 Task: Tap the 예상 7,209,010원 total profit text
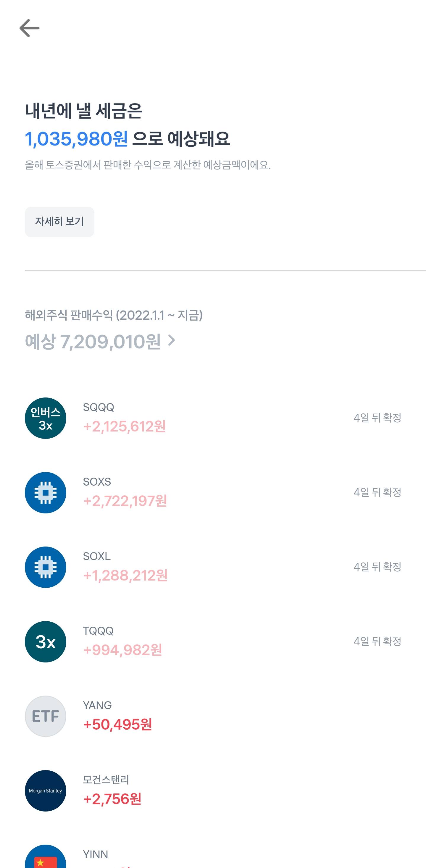pos(93,342)
